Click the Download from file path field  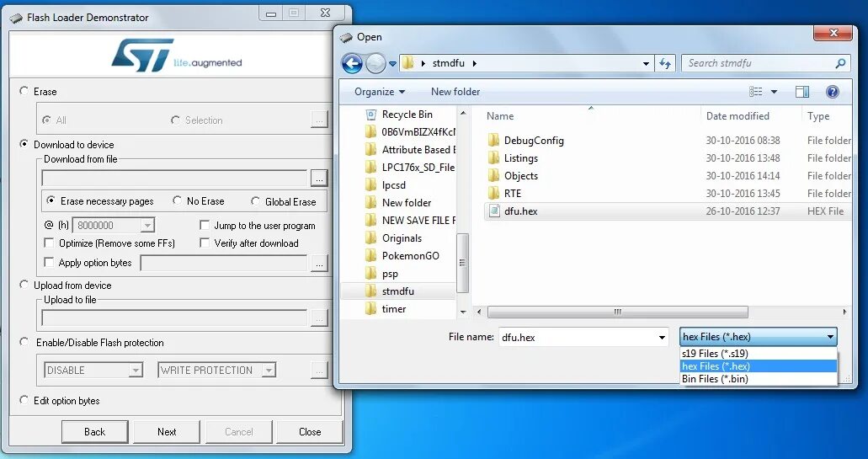click(174, 179)
